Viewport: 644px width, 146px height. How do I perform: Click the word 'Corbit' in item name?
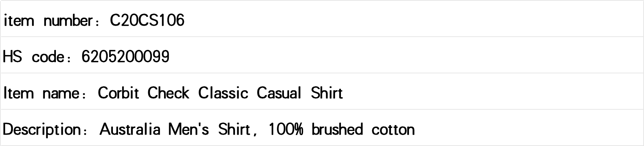coord(118,93)
